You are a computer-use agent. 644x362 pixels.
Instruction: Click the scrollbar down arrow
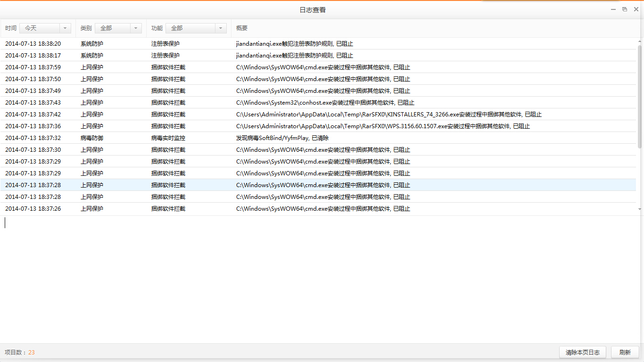coord(640,208)
